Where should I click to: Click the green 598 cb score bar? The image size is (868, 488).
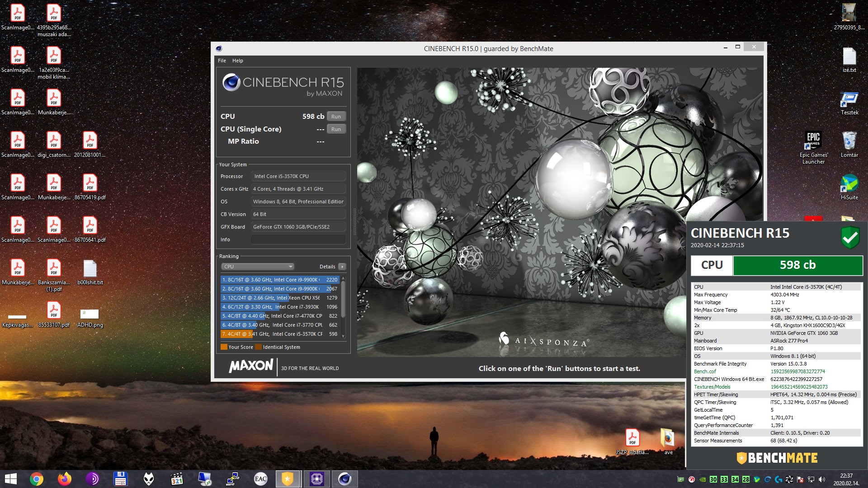797,265
